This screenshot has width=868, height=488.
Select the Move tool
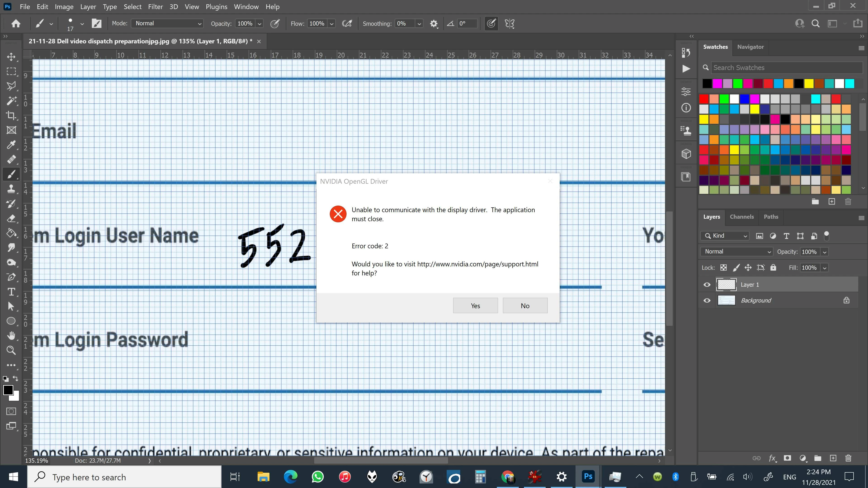click(x=11, y=56)
